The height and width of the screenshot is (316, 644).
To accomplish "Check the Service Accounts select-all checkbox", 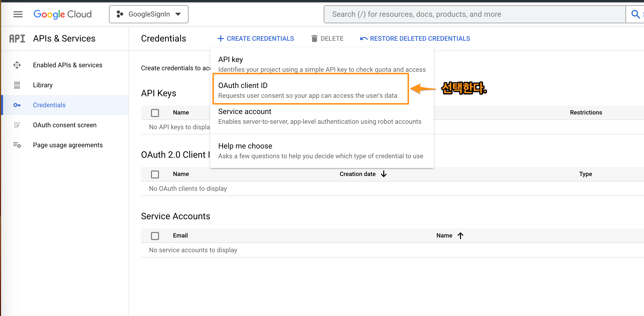I will click(x=155, y=236).
